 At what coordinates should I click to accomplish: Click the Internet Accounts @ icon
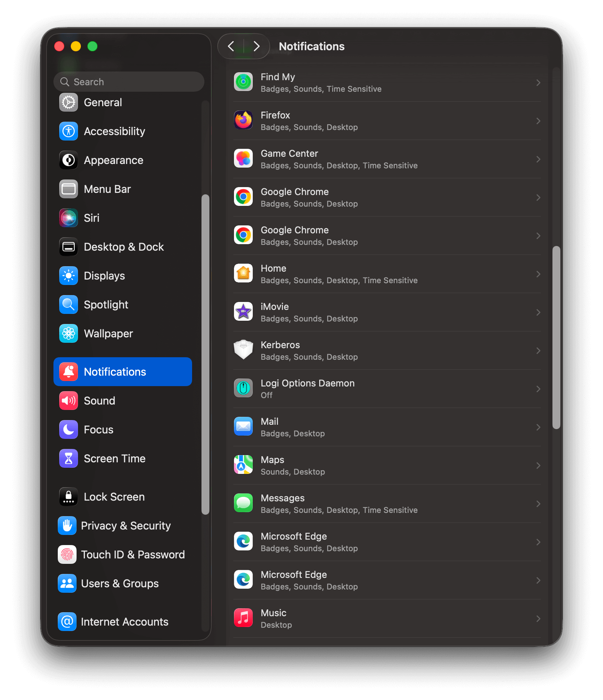click(x=67, y=622)
